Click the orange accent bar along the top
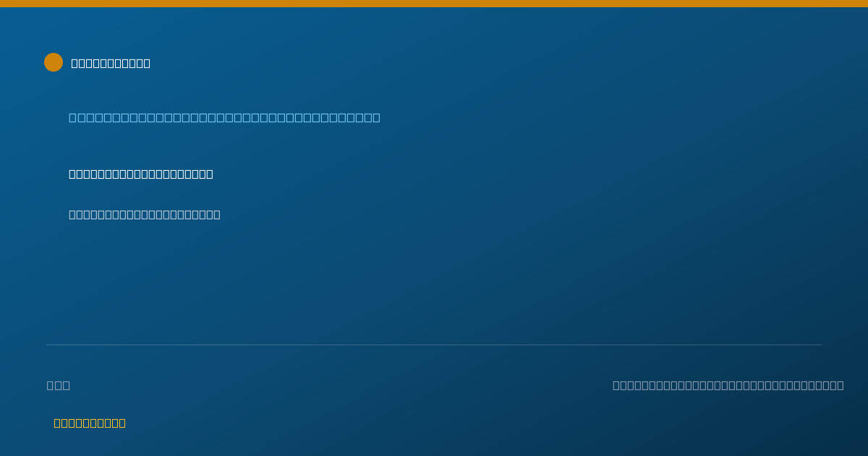 (434, 4)
